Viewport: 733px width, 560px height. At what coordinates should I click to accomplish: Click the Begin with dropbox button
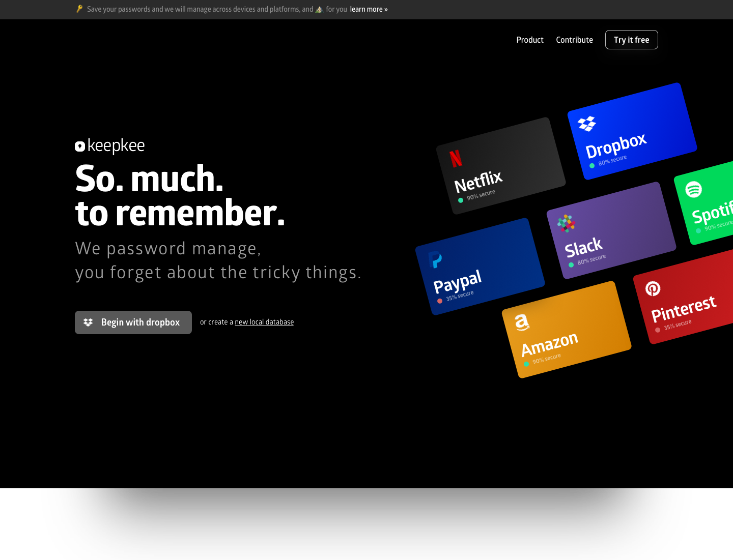point(133,322)
